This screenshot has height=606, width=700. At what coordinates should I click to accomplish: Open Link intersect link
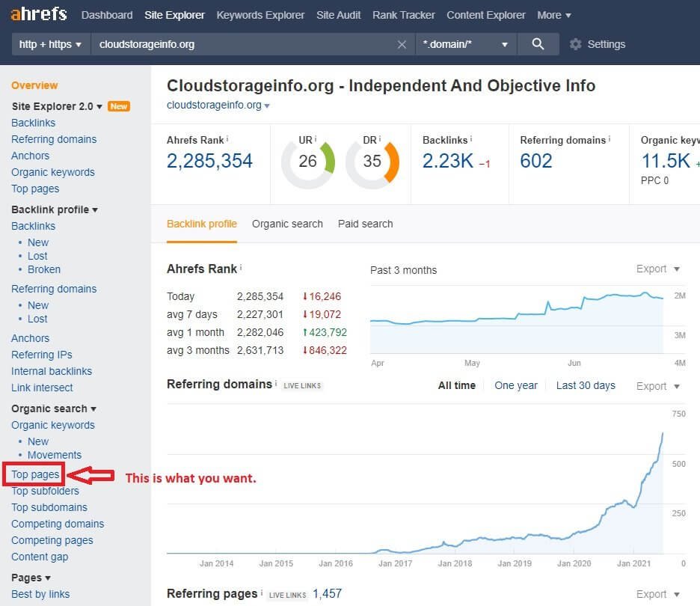tap(42, 388)
